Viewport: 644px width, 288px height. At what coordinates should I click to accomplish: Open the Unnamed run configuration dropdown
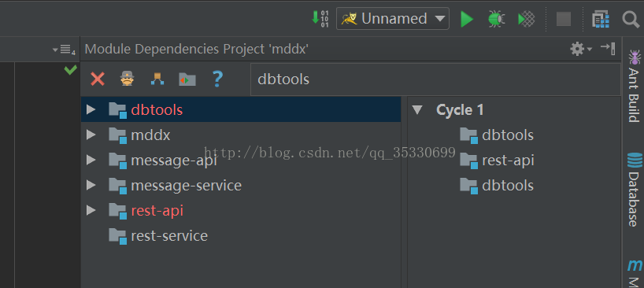393,19
